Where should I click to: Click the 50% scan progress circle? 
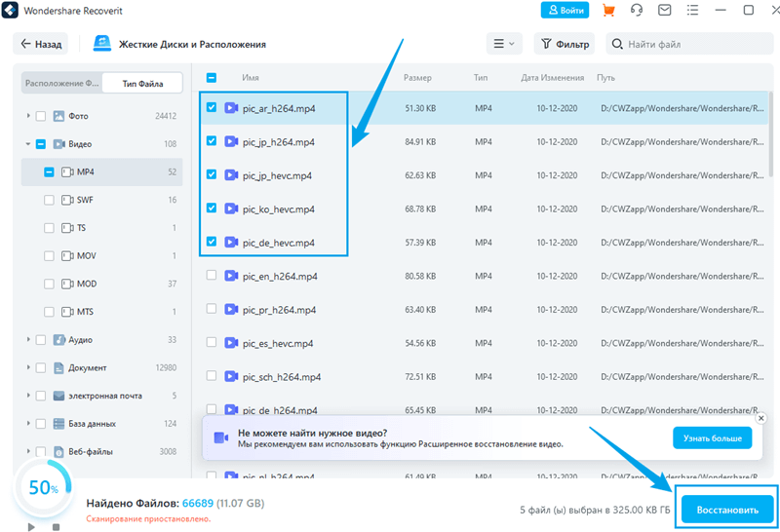43,487
